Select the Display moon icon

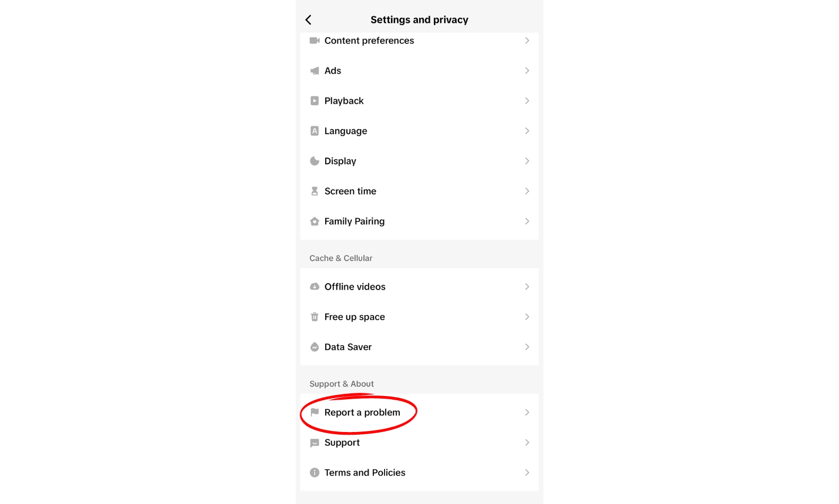[x=315, y=161]
